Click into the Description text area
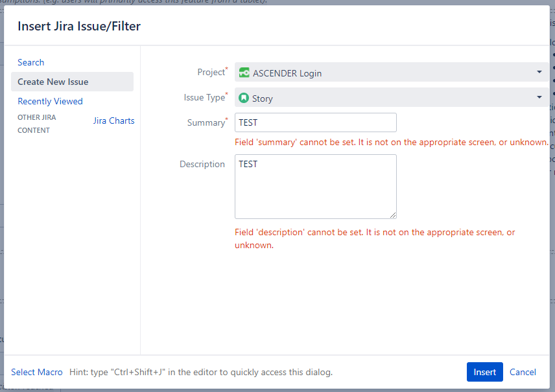Viewport: 555px width, 392px height. pyautogui.click(x=315, y=187)
